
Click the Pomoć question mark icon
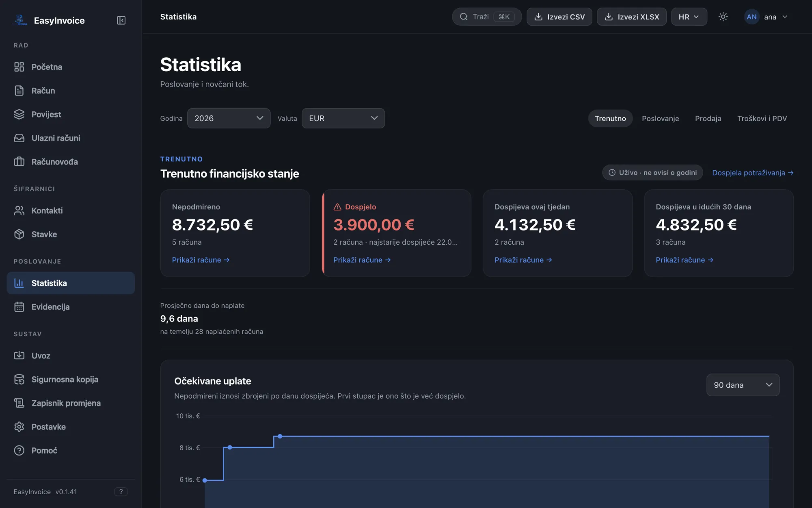[x=19, y=450]
